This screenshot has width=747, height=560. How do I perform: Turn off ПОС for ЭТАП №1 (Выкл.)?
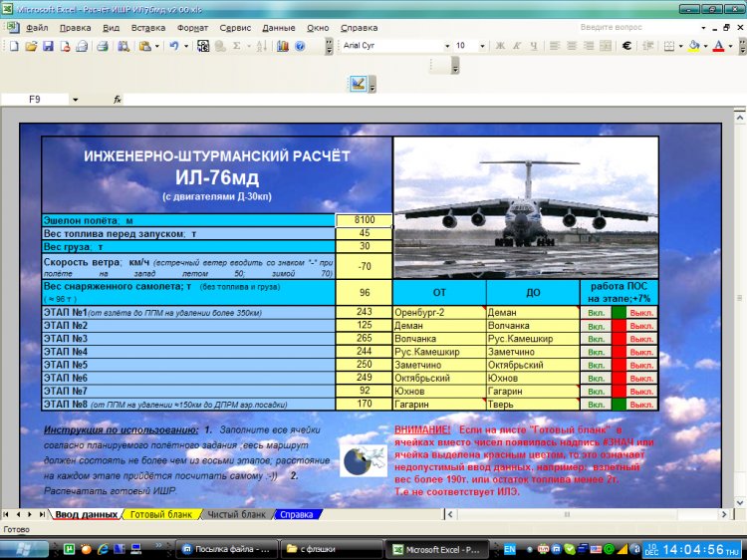pyautogui.click(x=641, y=313)
